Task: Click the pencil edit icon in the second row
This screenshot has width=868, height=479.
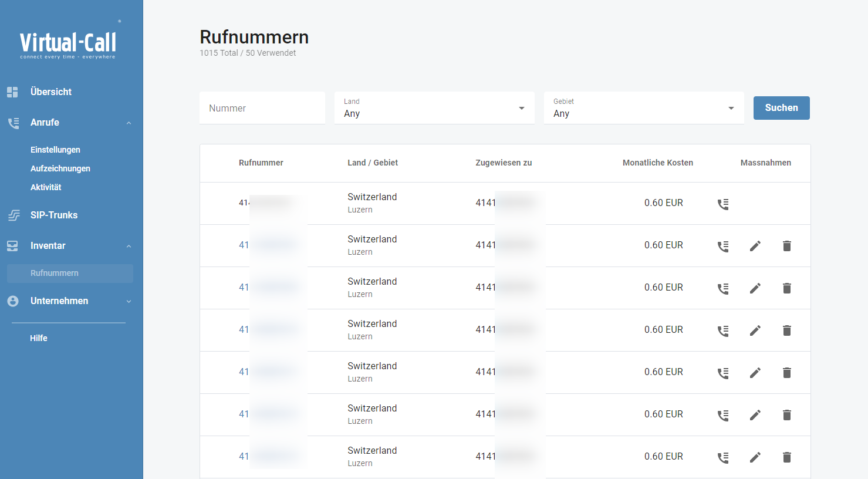Action: [x=755, y=246]
